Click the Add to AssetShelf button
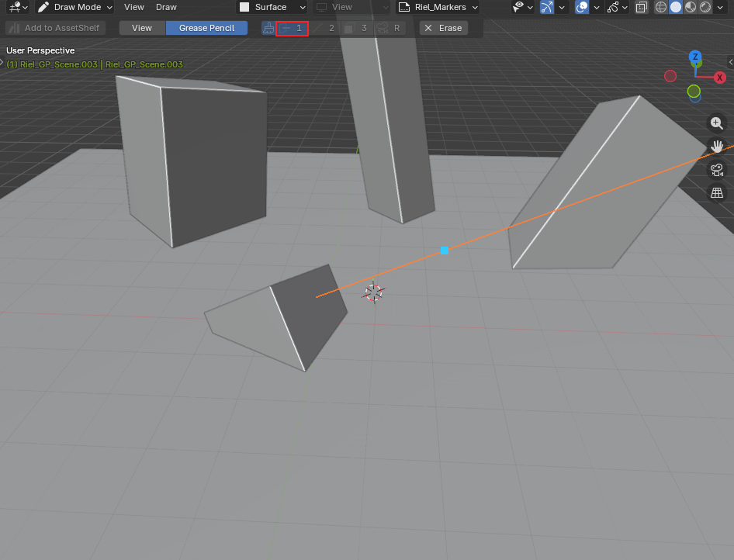The image size is (734, 560). pyautogui.click(x=55, y=28)
